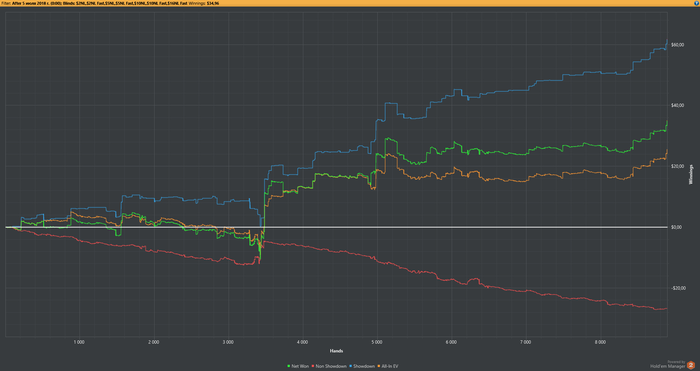700x371 pixels.
Task: Click the red Non Showdown color marker
Action: click(x=312, y=366)
